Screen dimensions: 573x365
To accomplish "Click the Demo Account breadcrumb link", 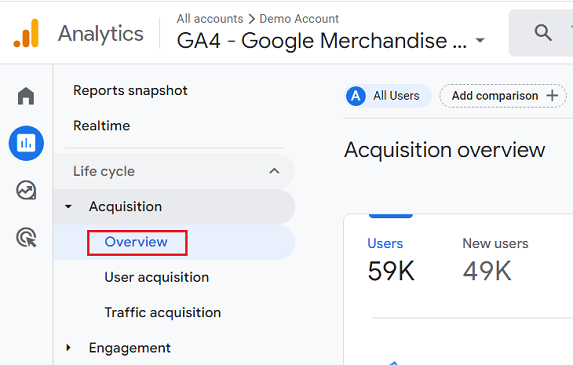I will 299,19.
